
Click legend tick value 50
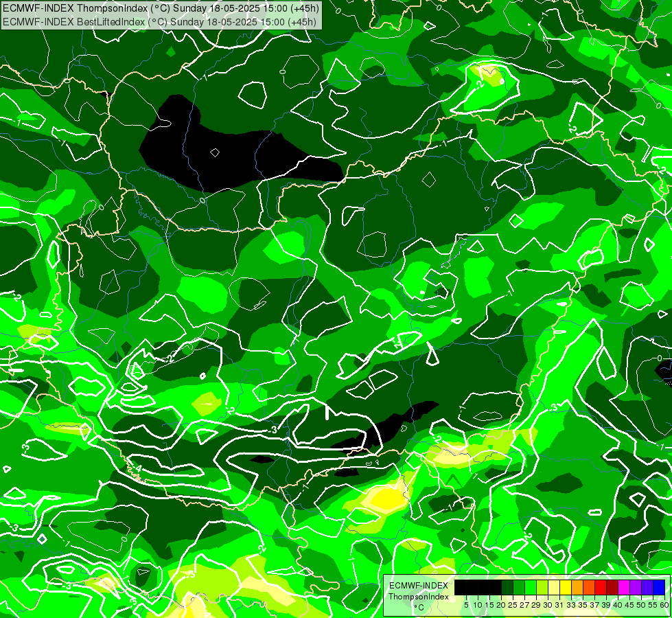[642, 605]
